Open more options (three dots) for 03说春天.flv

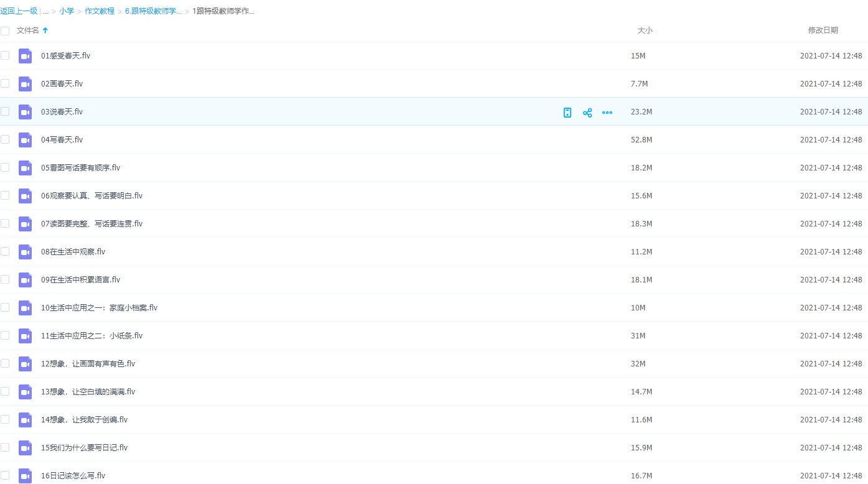607,113
